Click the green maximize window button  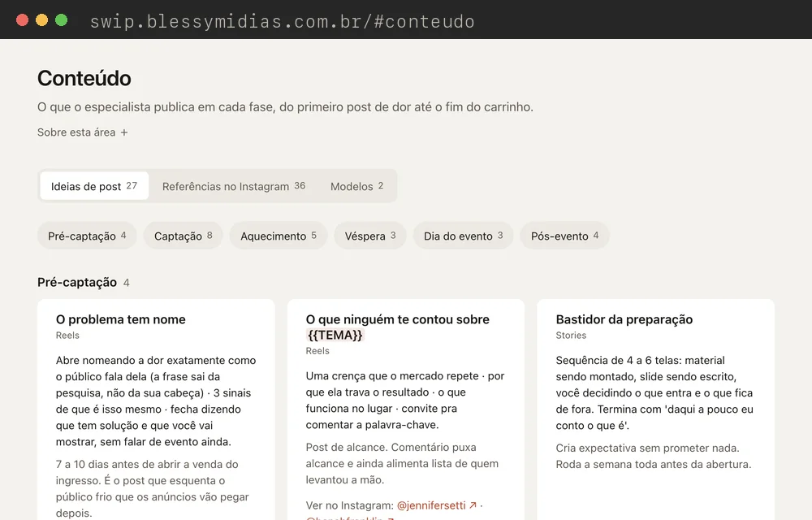click(x=61, y=20)
